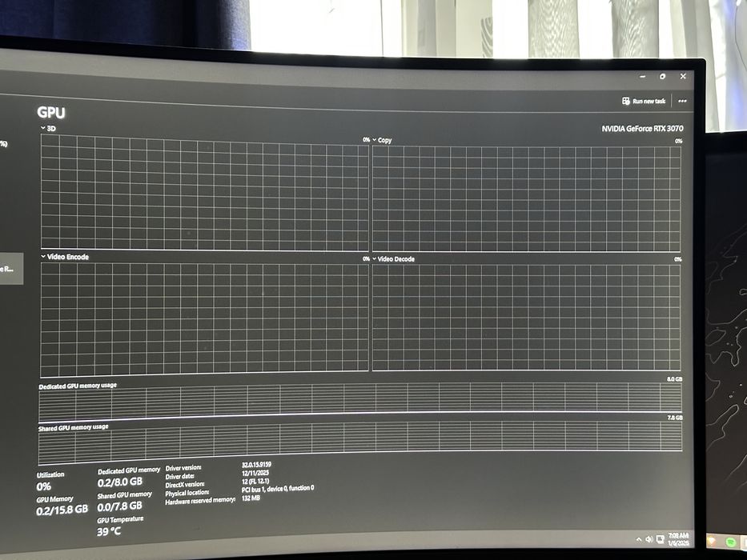Open Spotify on the second monitor taskbar

tap(731, 542)
